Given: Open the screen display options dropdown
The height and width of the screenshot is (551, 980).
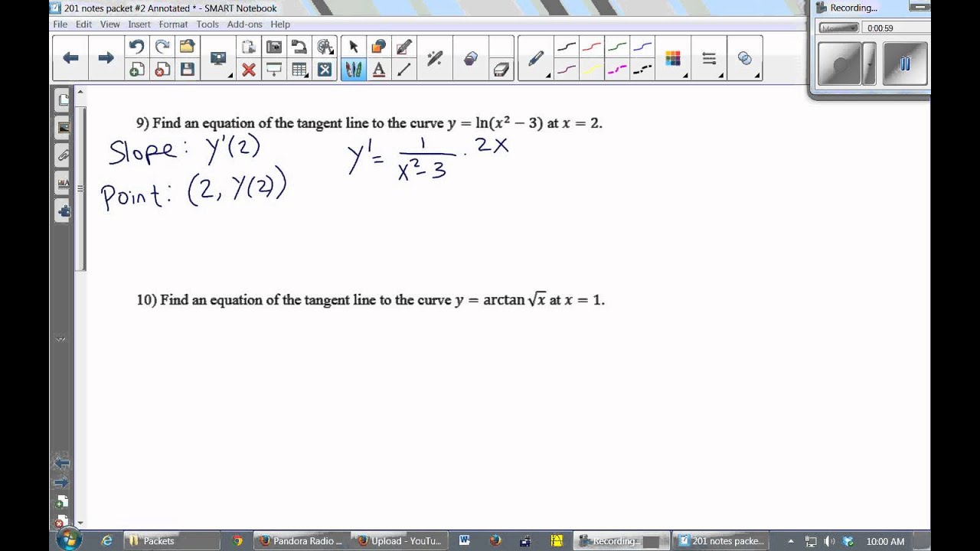Looking at the screenshot, I should point(219,59).
